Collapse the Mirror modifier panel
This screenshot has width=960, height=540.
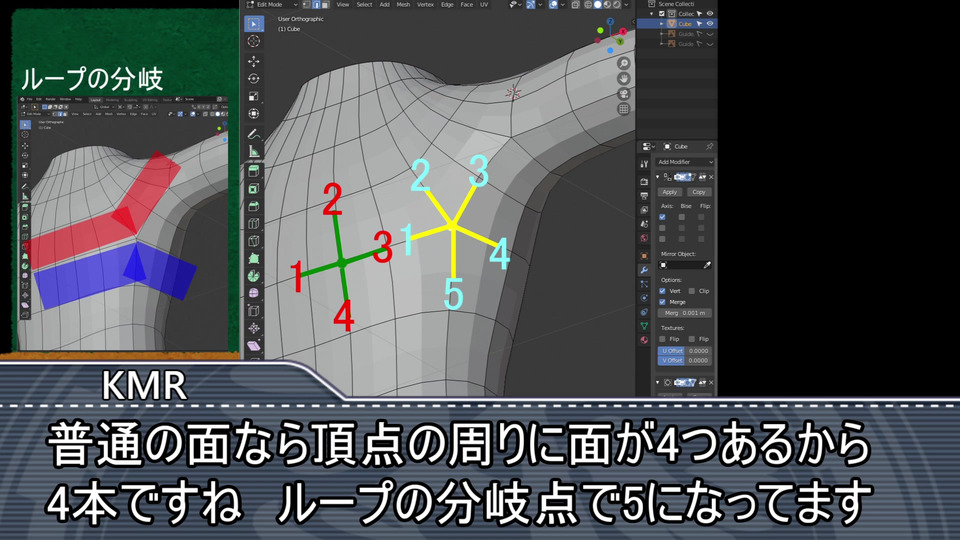[x=658, y=177]
